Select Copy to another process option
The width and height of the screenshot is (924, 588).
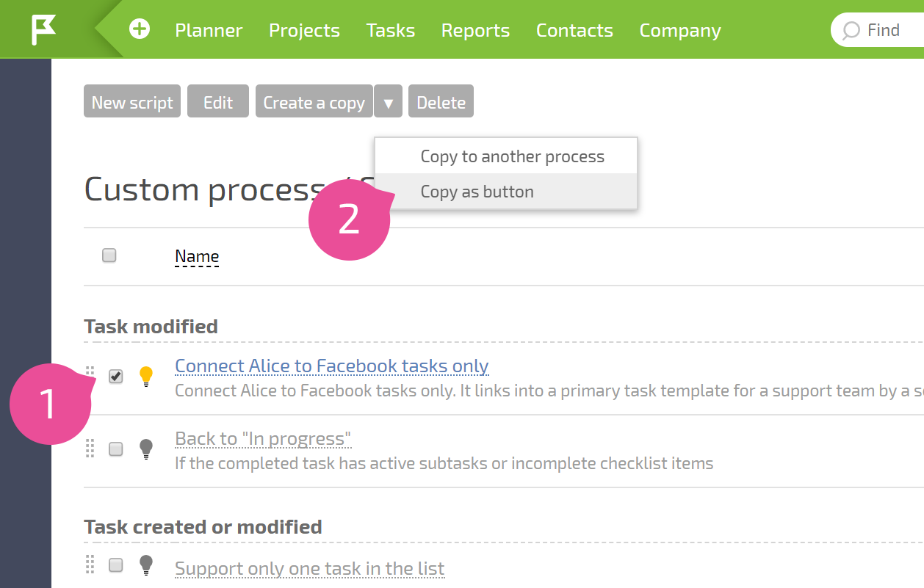(513, 156)
